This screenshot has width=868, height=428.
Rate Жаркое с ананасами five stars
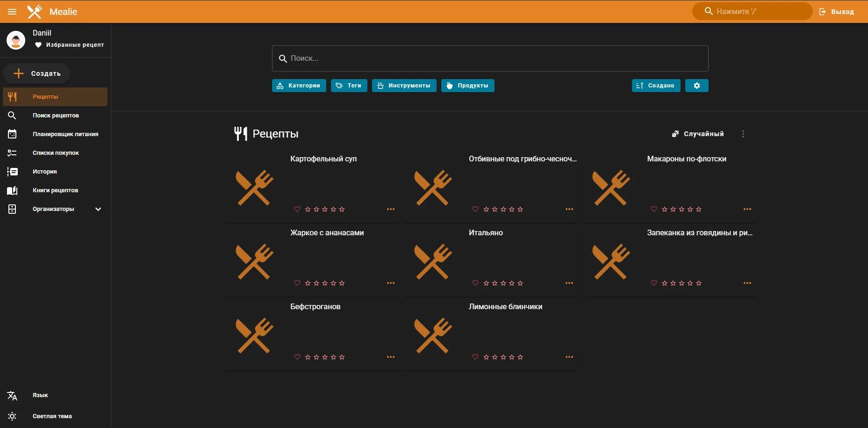(342, 283)
